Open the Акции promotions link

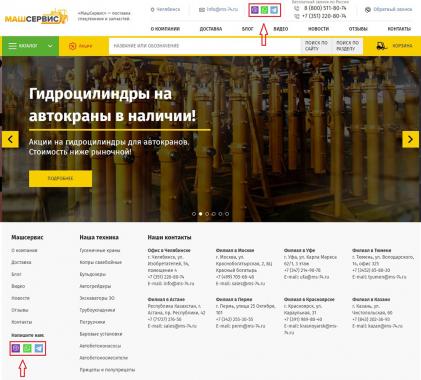tap(80, 46)
